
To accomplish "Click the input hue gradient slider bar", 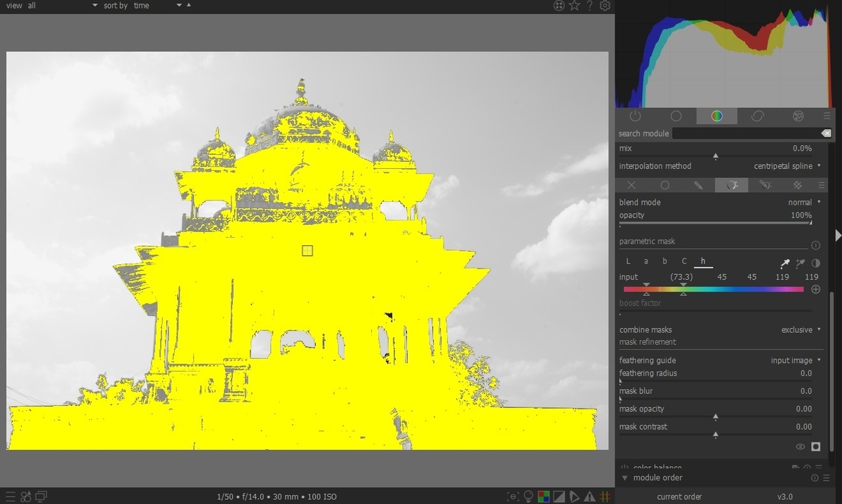I will point(713,289).
